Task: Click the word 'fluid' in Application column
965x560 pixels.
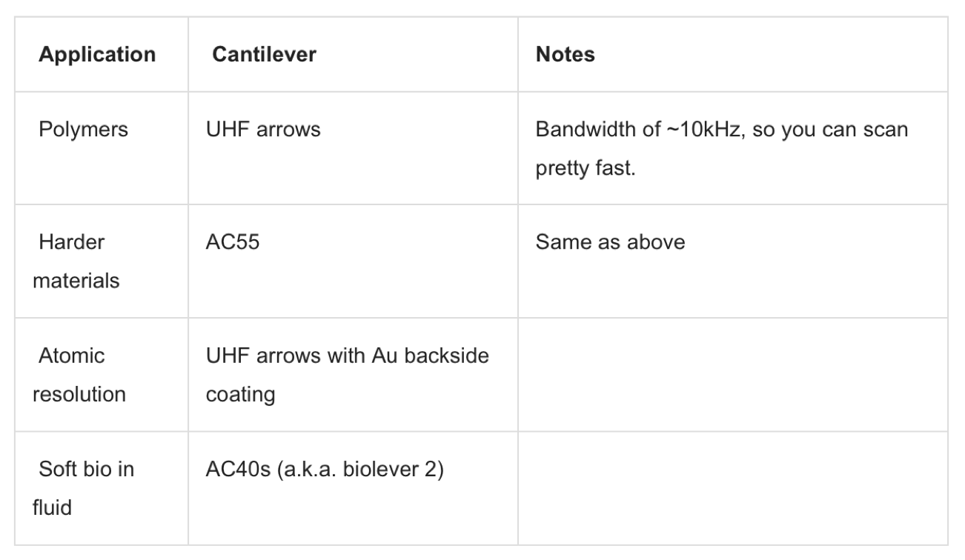Action: [53, 508]
